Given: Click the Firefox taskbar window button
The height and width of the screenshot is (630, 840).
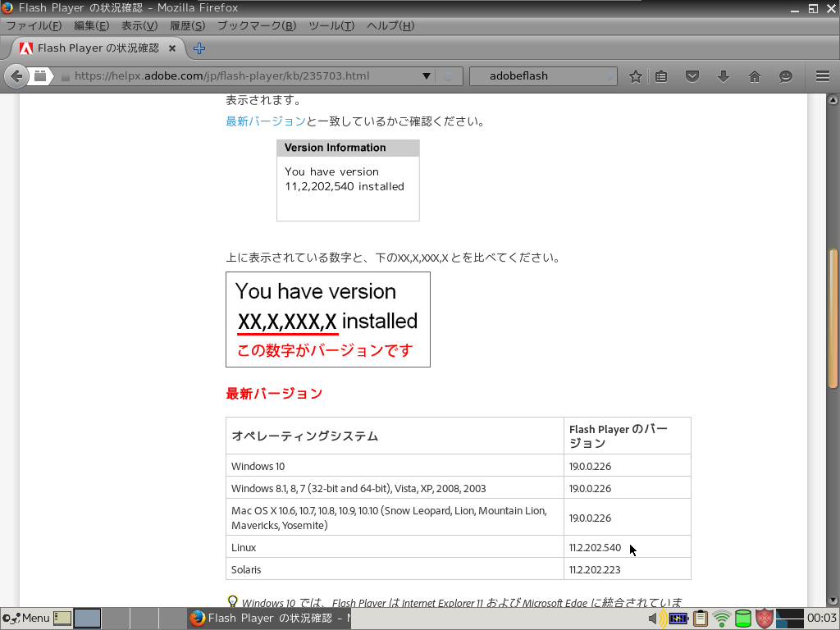Looking at the screenshot, I should (x=269, y=619).
